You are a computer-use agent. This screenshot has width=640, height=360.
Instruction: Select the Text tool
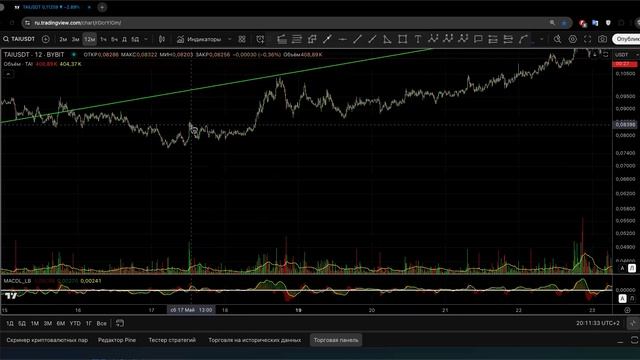pos(418,39)
